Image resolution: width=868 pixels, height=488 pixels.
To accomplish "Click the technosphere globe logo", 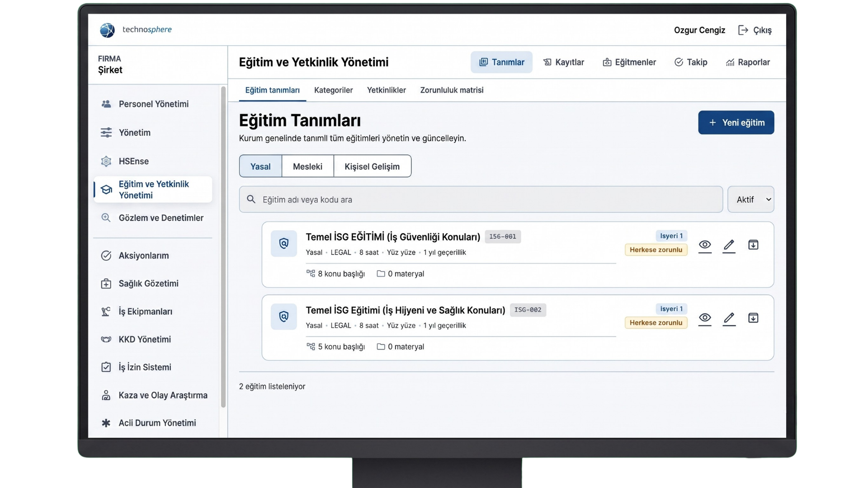I will point(107,30).
